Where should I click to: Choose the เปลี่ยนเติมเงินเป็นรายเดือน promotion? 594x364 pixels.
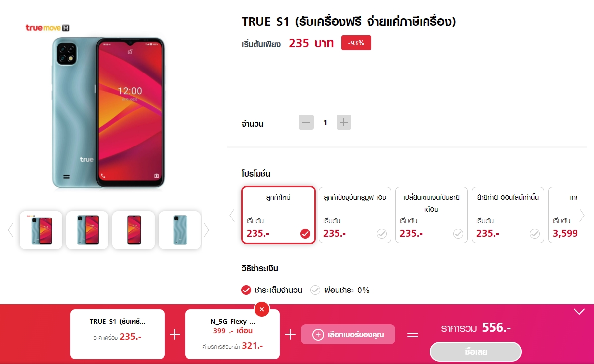tap(431, 215)
